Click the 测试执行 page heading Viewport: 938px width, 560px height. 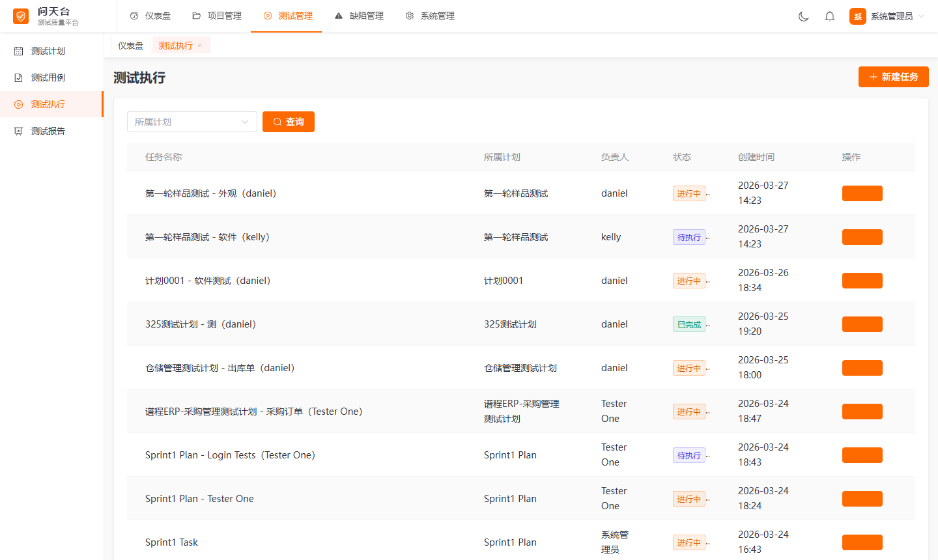(139, 78)
